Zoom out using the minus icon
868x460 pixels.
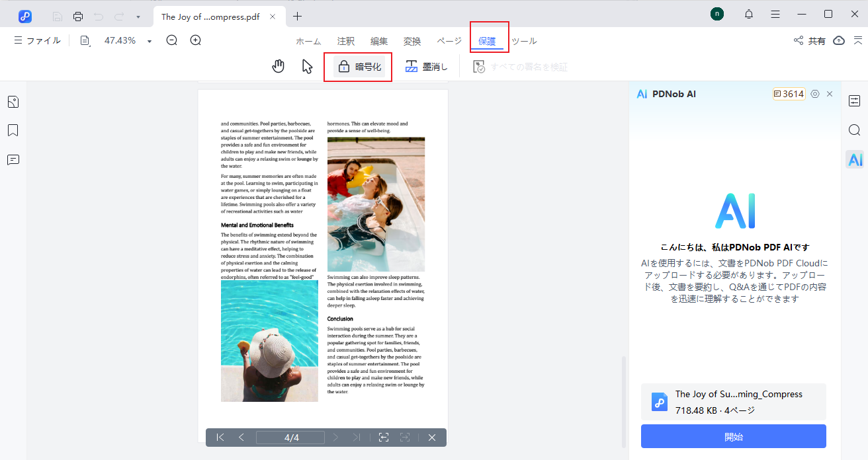pos(172,40)
